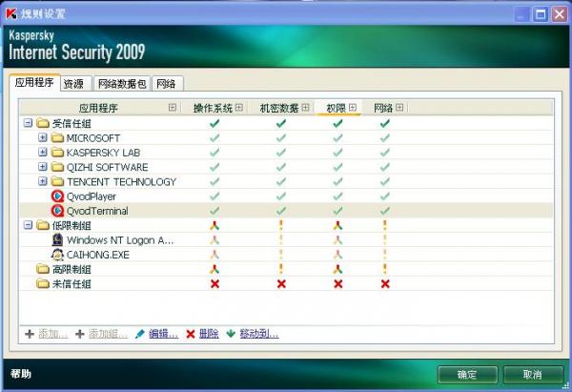Select the TENCENT TECHNOLOGY row

pos(286,181)
